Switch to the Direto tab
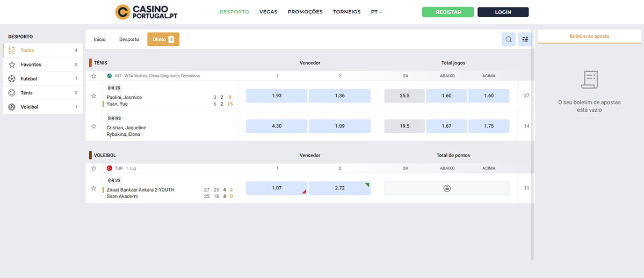Viewport: 644px width, 278px height. pyautogui.click(x=163, y=39)
